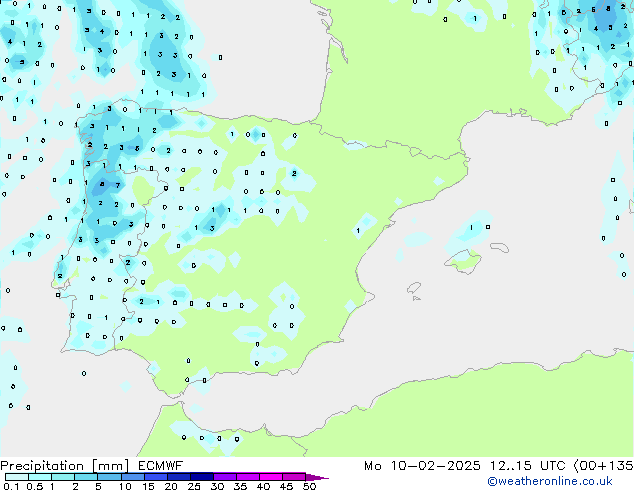Click the legend value "15"
This screenshot has width=634, height=490.
[148, 486]
